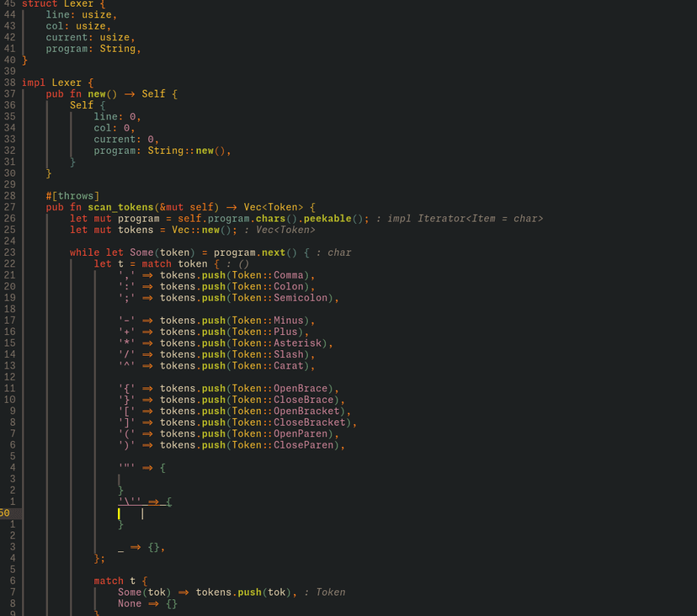The image size is (697, 616).
Task: Click the None match arm
Action: tap(130, 603)
